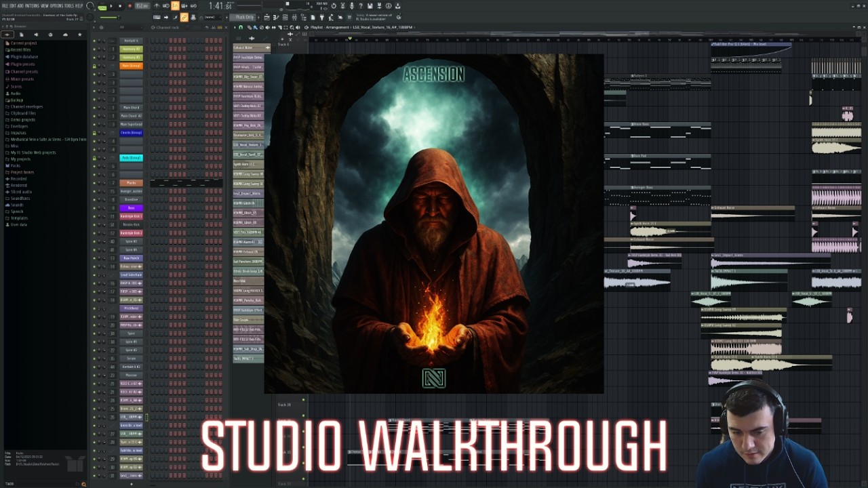Open the EDIT menu
Screen dimensions: 868x488
pos(13,5)
